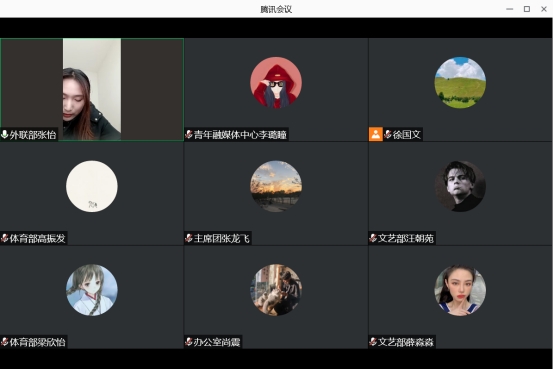Select white circle avatar of 高振发
The width and height of the screenshot is (554, 369).
click(x=92, y=186)
